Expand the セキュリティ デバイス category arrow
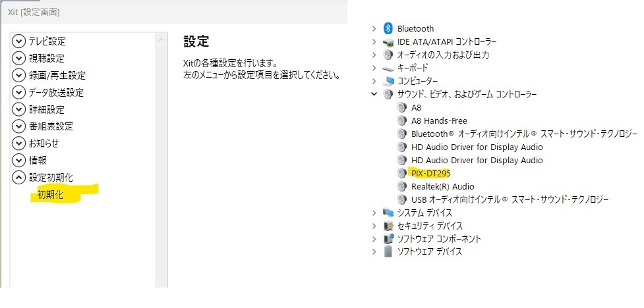 [374, 226]
